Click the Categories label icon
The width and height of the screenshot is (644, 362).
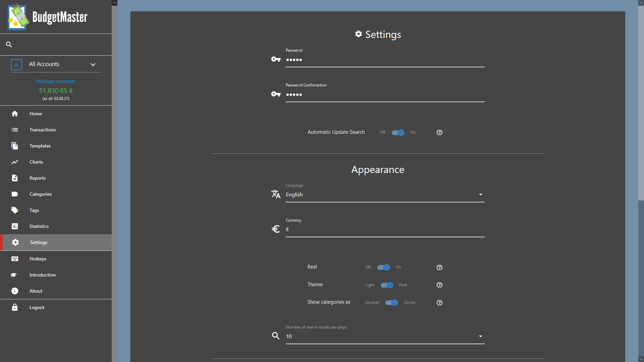coord(15,194)
